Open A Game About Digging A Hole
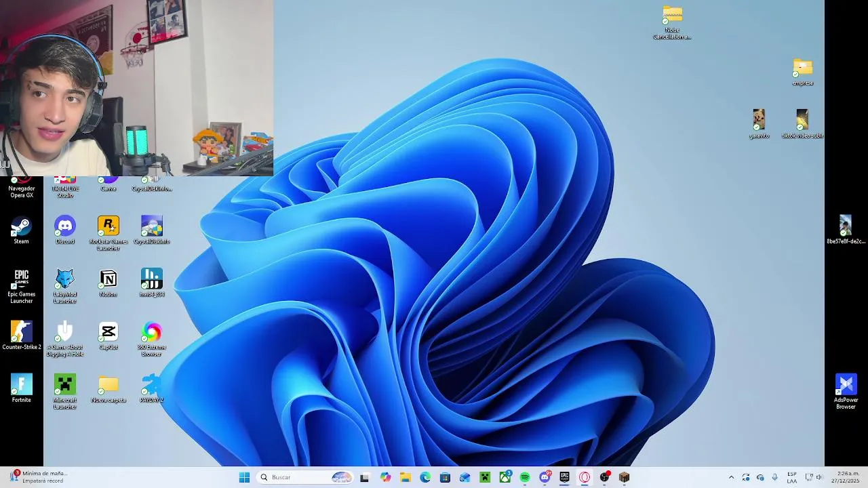The width and height of the screenshot is (868, 488). (x=65, y=339)
